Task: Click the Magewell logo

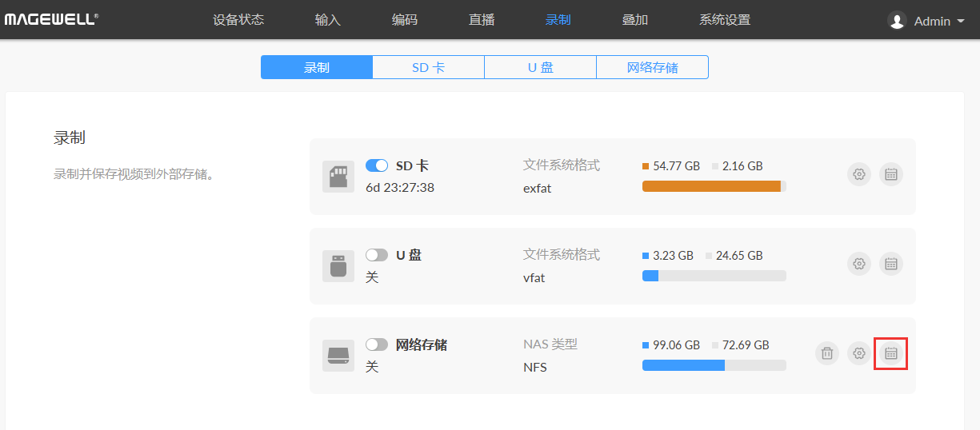Action: 51,19
